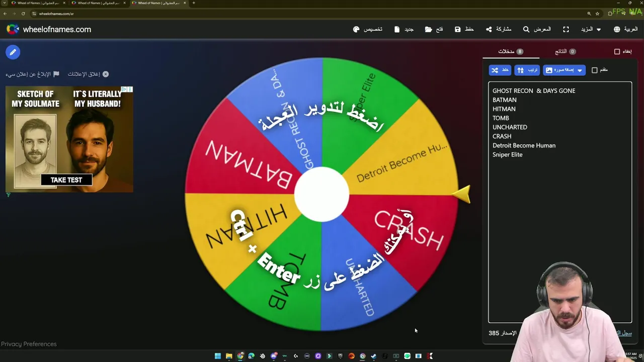Open a saved wheel with فتح
644x362 pixels.
(x=434, y=29)
